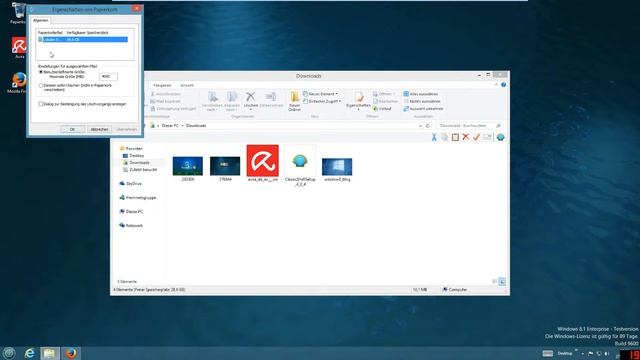Select the windows8_blog image file
Screen dimensions: 640x360
[x=337, y=169]
